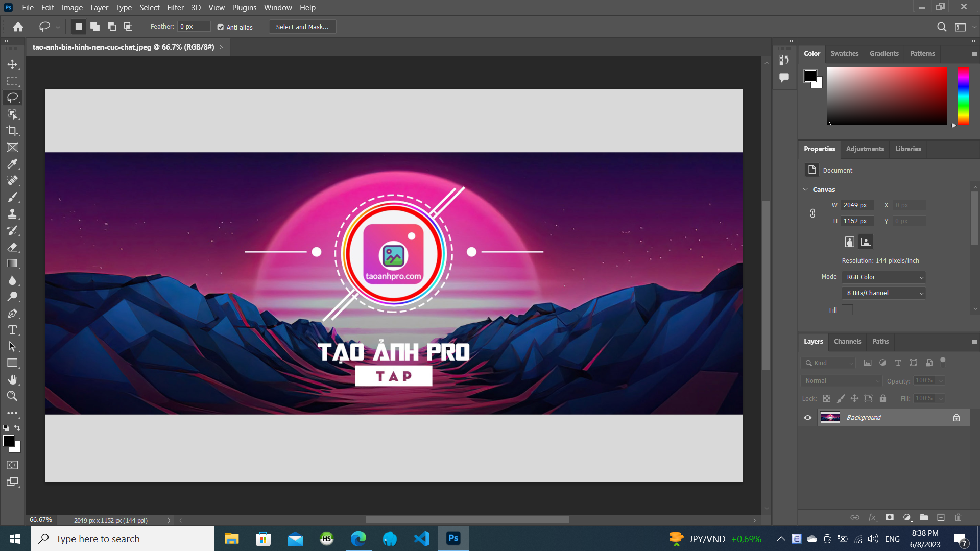Select the Rectangular Marquee tool
The height and width of the screenshot is (551, 980).
point(12,81)
